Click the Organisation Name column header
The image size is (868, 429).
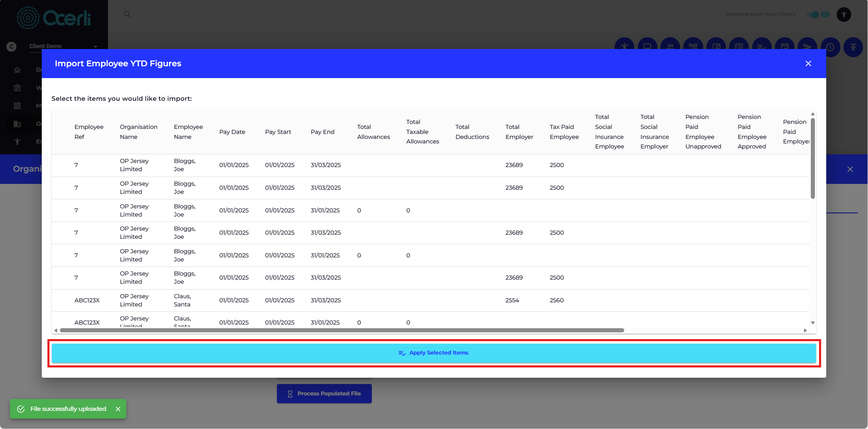[x=138, y=132]
